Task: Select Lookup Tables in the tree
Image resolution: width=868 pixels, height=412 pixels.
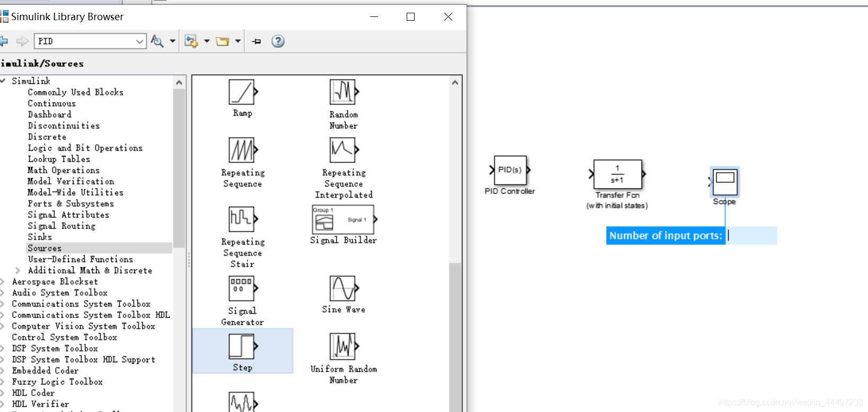Action: 59,159
